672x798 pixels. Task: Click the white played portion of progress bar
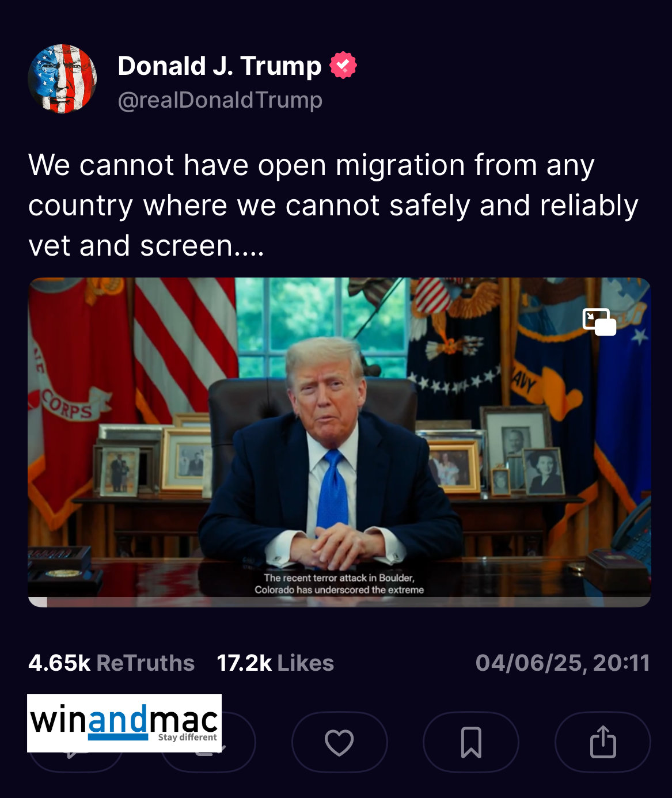(38, 602)
